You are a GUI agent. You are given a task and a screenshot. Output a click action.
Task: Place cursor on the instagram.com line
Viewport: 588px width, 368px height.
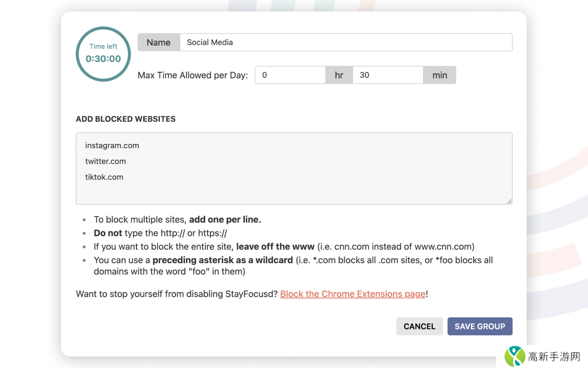click(x=112, y=145)
